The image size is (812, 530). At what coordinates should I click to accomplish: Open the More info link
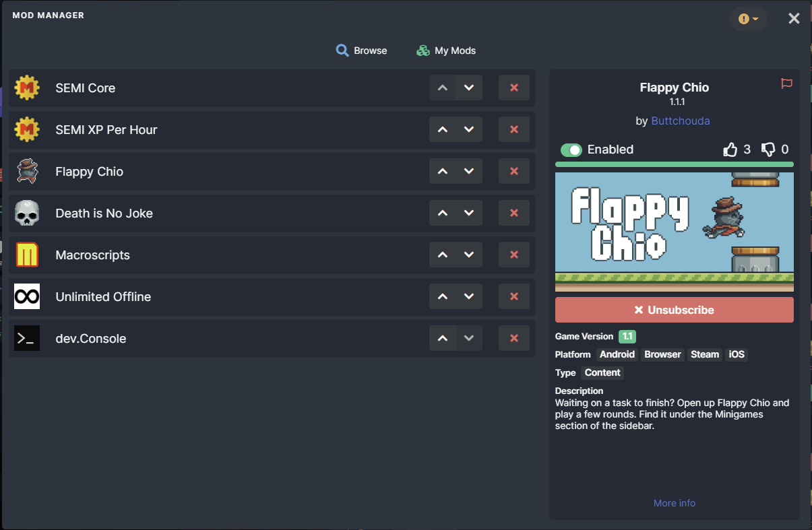pos(675,503)
